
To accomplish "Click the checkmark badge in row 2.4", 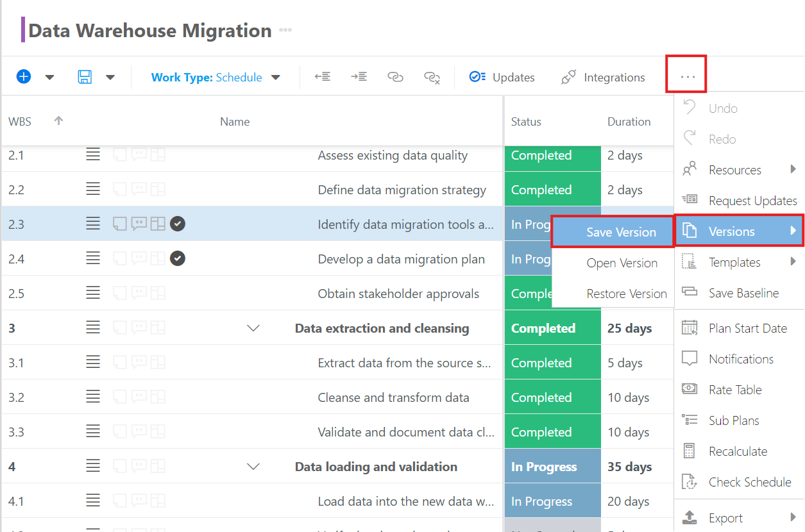I will coord(178,258).
